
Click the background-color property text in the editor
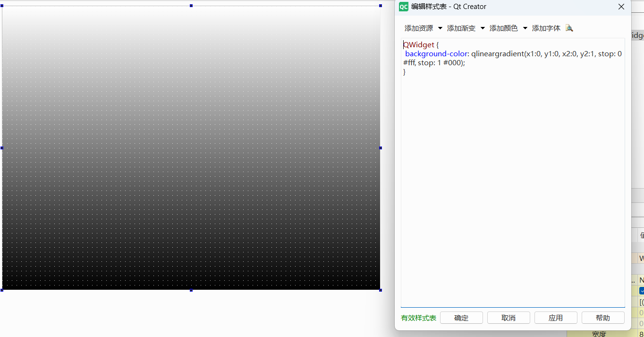(x=436, y=54)
